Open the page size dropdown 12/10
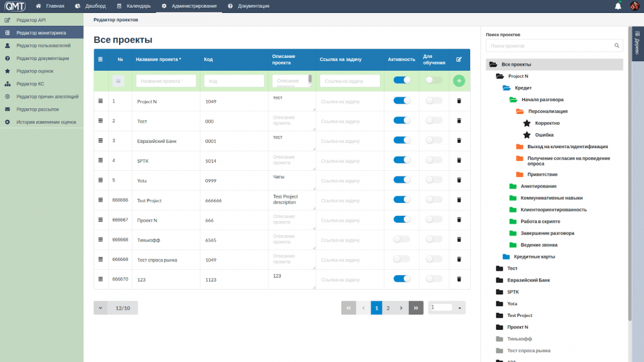 point(100,308)
